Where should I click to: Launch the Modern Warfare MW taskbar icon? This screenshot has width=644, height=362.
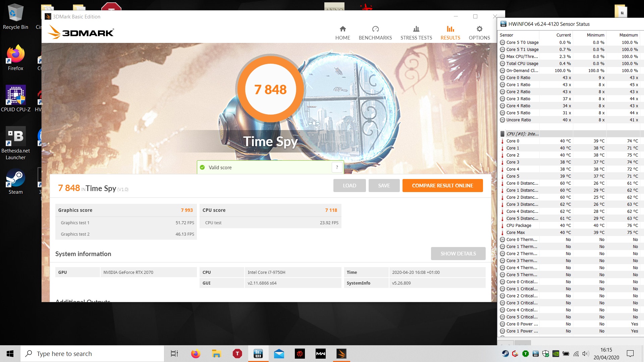click(320, 354)
